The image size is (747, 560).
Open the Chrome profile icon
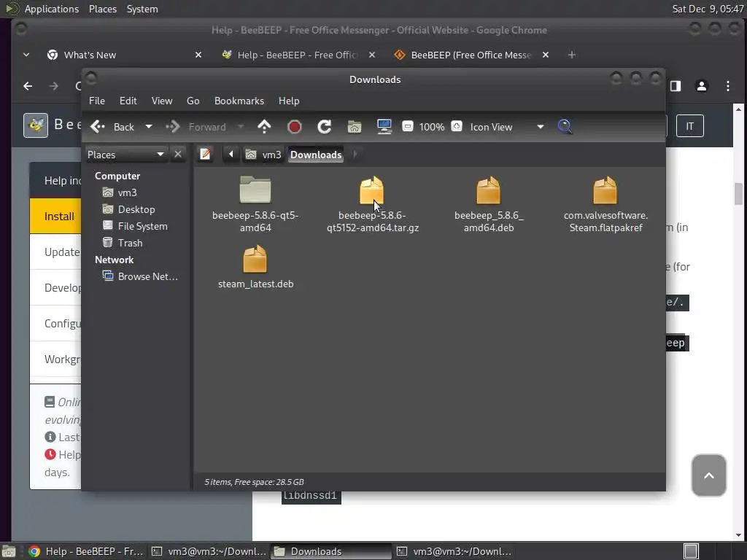pos(701,86)
